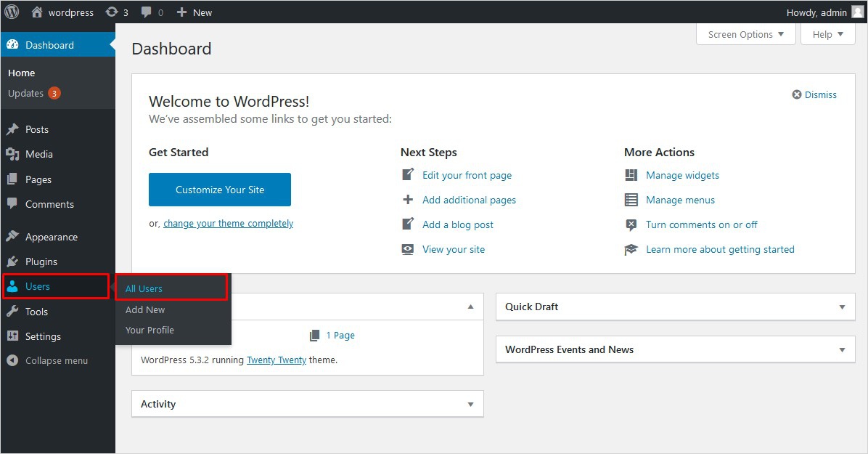Screen dimensions: 868x454
Task: Click the admin avatar in top right
Action: click(x=857, y=12)
